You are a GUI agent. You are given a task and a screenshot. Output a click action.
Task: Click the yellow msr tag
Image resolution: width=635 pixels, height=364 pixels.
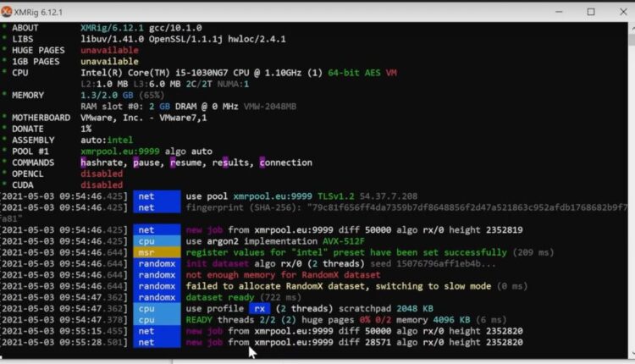tap(157, 252)
